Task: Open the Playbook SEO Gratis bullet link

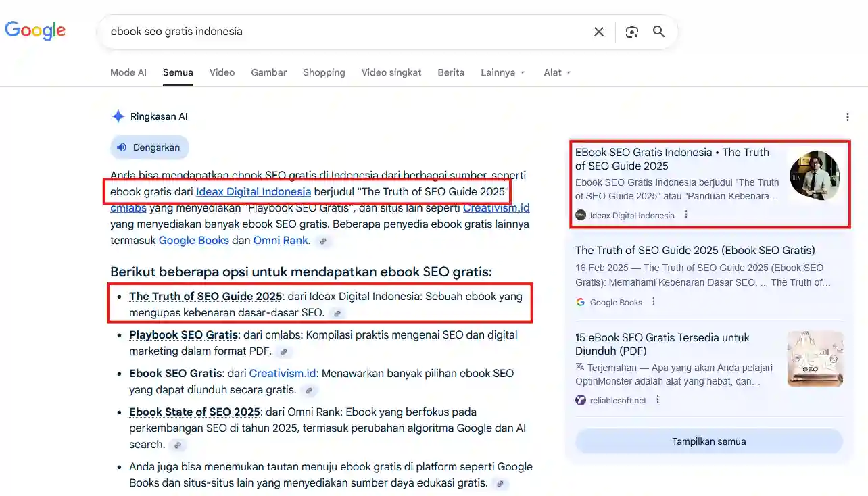Action: [183, 334]
